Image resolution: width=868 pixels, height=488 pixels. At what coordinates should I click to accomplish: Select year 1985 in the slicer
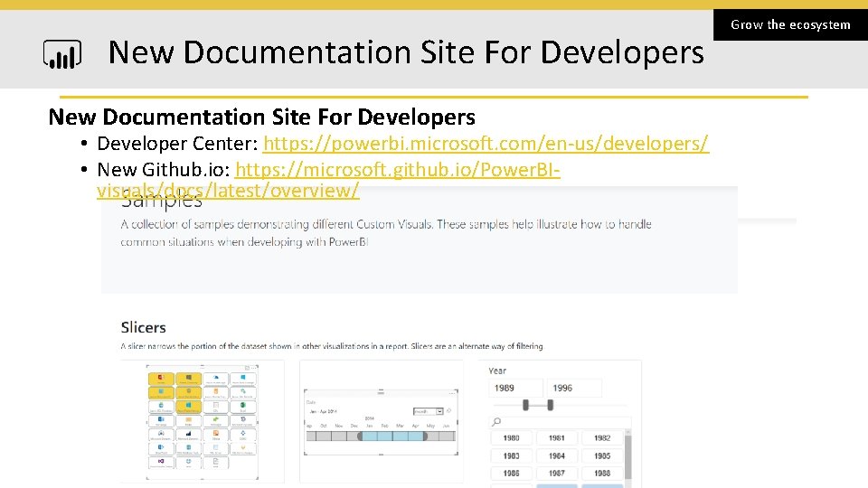tap(602, 455)
